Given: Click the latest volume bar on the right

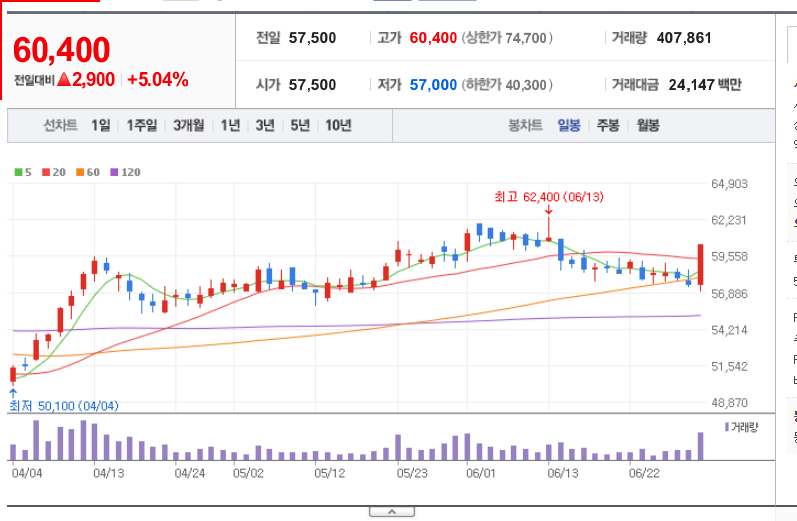Looking at the screenshot, I should 700,446.
